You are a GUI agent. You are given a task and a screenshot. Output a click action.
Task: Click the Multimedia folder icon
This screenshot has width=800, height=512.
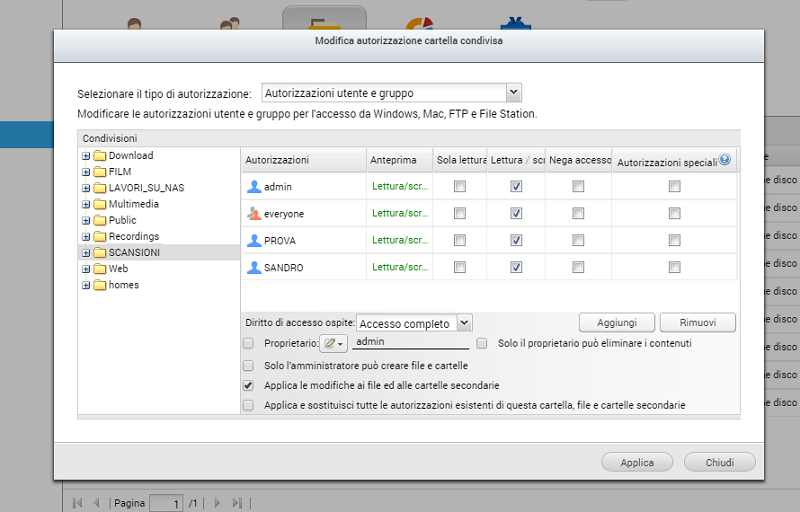tap(100, 204)
